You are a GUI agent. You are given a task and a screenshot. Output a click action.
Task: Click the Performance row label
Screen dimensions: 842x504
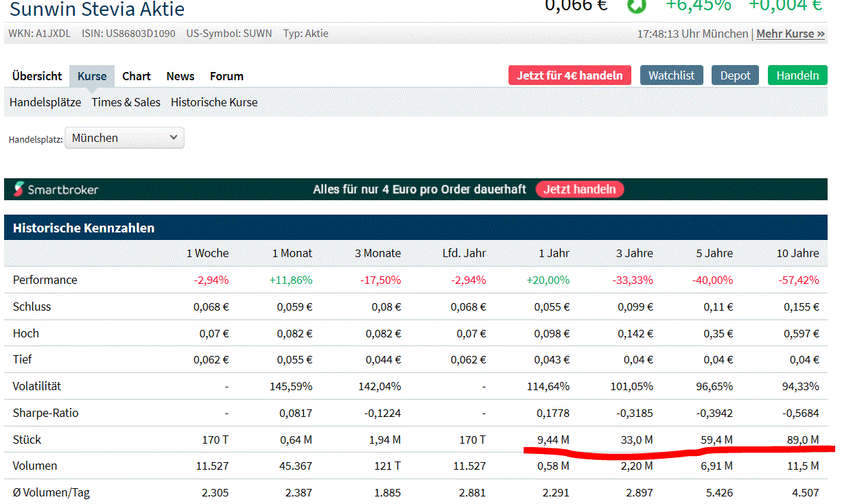pos(45,280)
